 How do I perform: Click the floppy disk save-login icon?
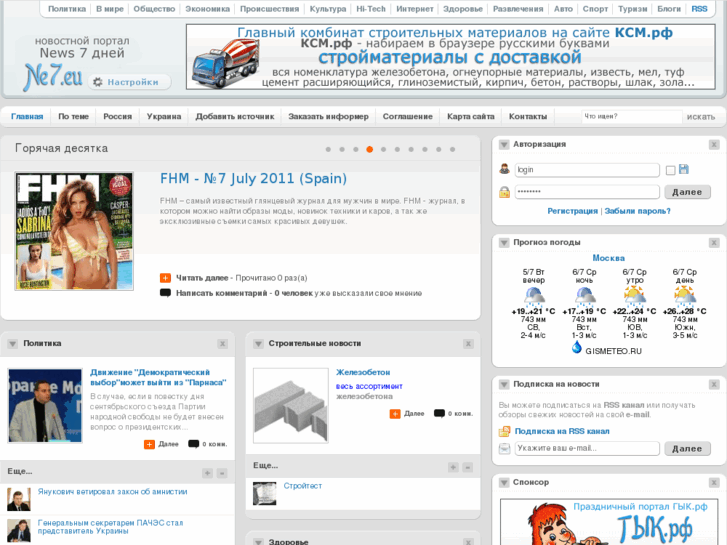click(x=684, y=169)
